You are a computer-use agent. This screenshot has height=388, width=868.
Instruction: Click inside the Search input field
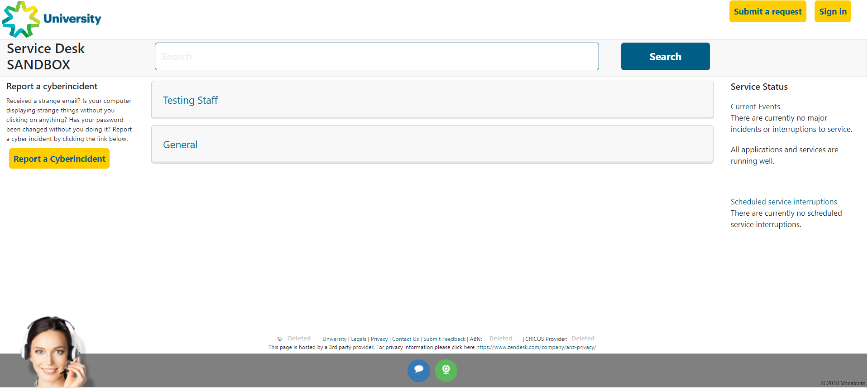(x=377, y=56)
